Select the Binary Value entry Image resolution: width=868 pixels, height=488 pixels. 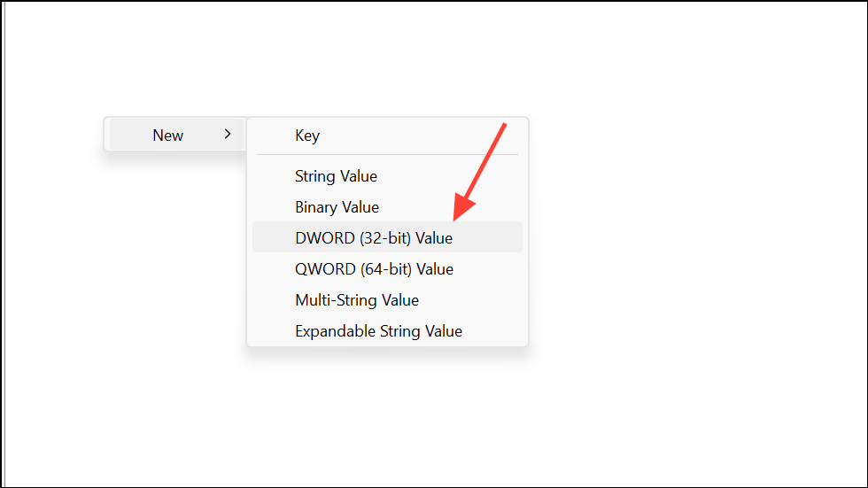tap(337, 207)
